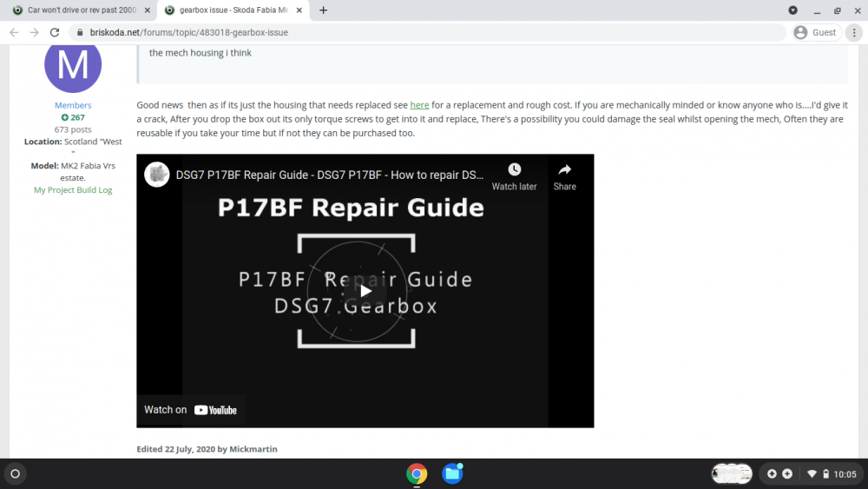Open Wi-Fi status in system tray
The height and width of the screenshot is (489, 868).
[x=812, y=474]
